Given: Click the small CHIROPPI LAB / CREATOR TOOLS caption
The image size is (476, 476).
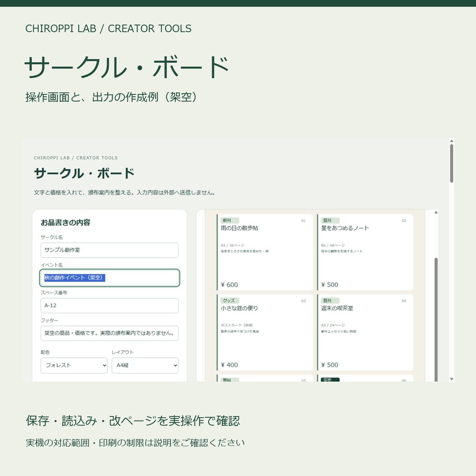Looking at the screenshot, I should [76, 158].
